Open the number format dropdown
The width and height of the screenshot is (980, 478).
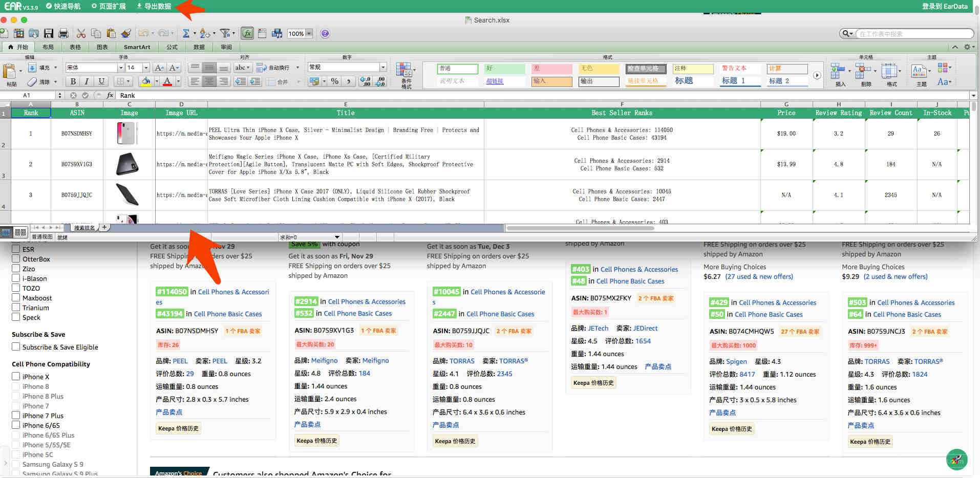[382, 67]
